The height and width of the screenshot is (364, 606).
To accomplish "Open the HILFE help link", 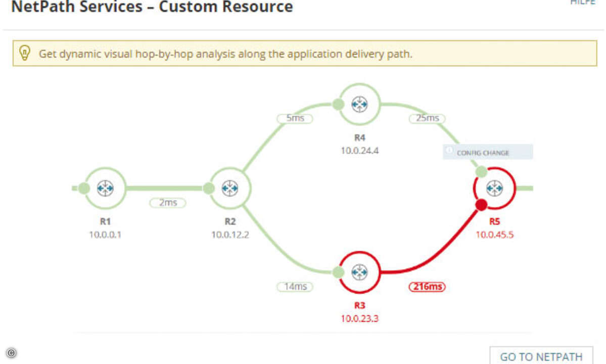I will [582, 3].
